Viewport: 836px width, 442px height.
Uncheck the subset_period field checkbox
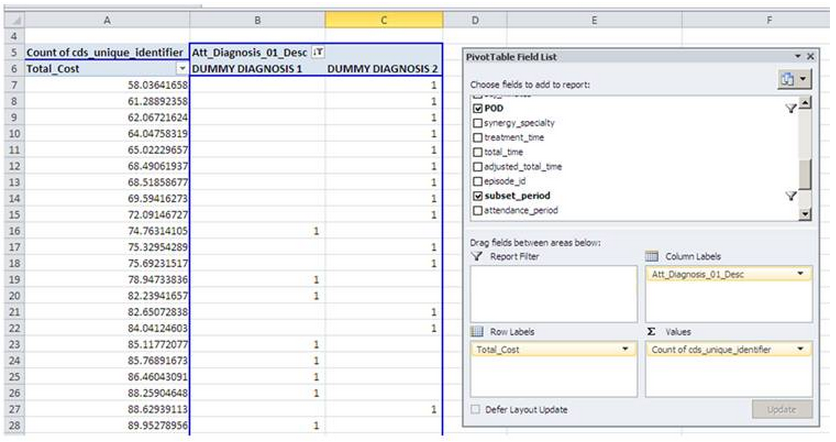coord(478,196)
